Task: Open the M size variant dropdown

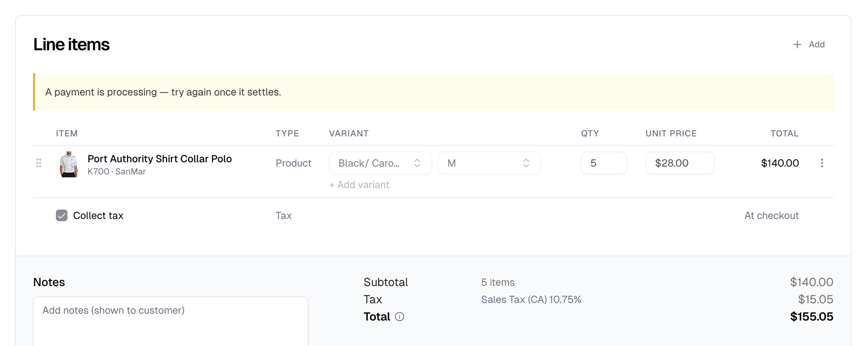Action: pyautogui.click(x=489, y=163)
